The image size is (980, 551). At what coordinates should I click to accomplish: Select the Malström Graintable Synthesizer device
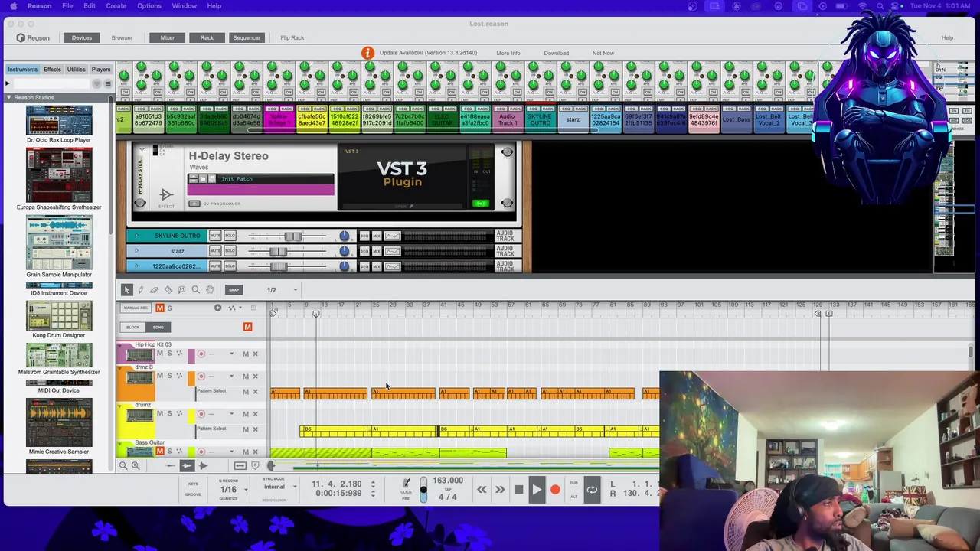tap(59, 354)
